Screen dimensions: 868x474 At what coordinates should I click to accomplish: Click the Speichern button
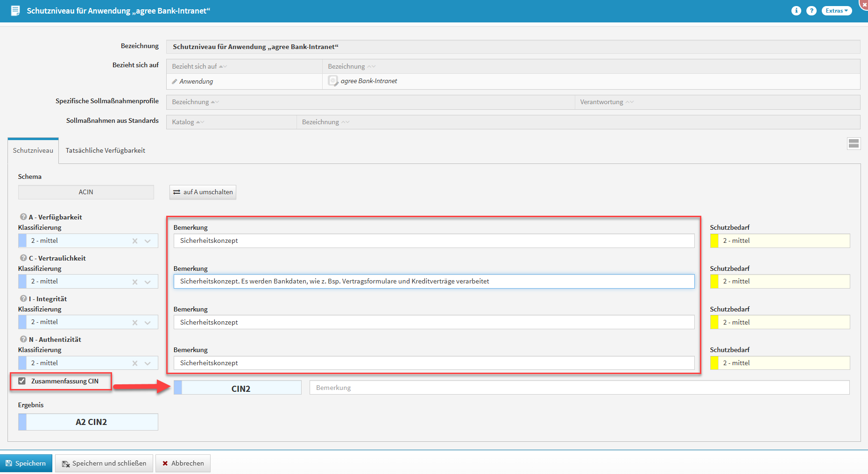tap(26, 463)
